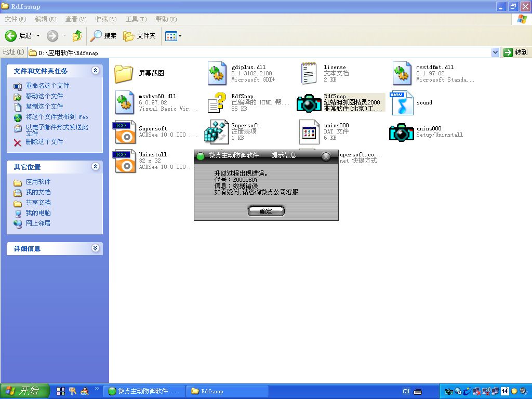Click 复制这个文件 link
532x399 pixels.
coord(45,107)
